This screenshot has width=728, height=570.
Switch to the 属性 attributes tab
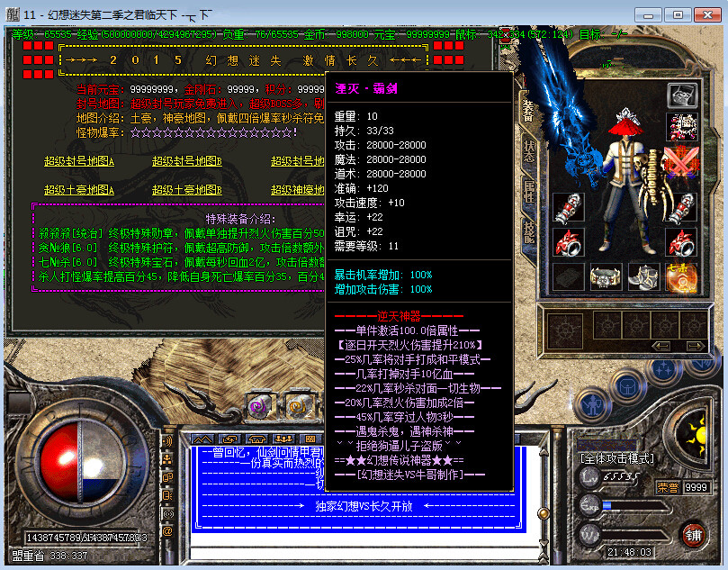pos(529,192)
